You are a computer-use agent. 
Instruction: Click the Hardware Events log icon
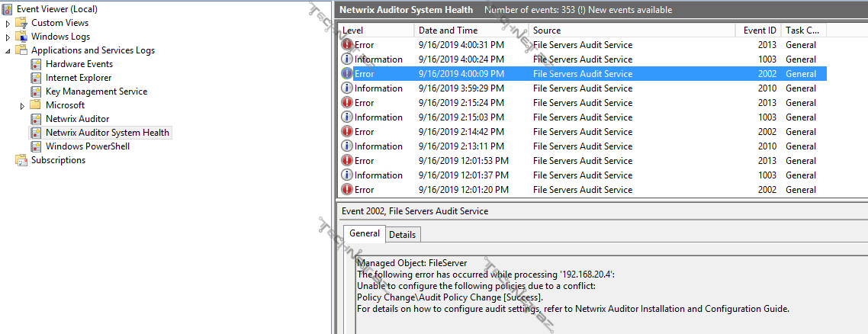[36, 64]
